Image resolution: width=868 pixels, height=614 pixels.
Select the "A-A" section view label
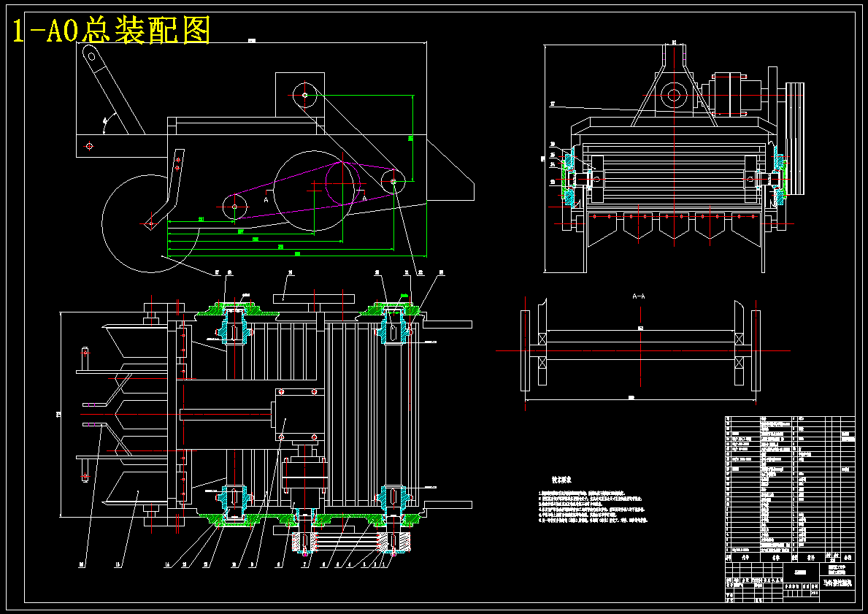point(639,296)
